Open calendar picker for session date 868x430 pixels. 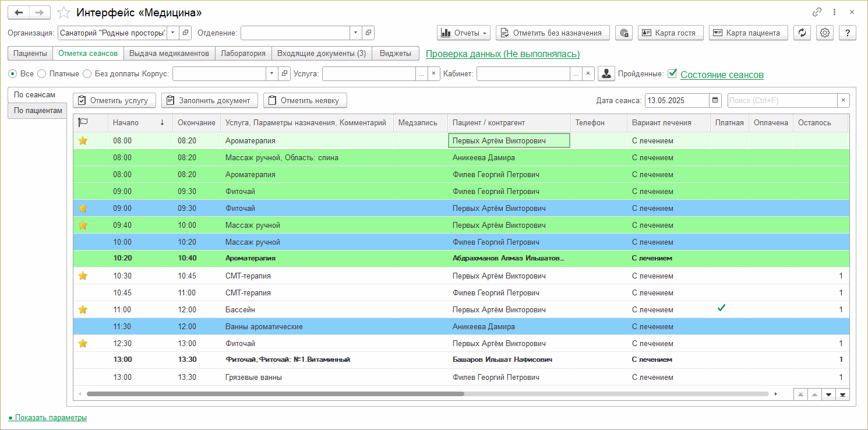715,100
